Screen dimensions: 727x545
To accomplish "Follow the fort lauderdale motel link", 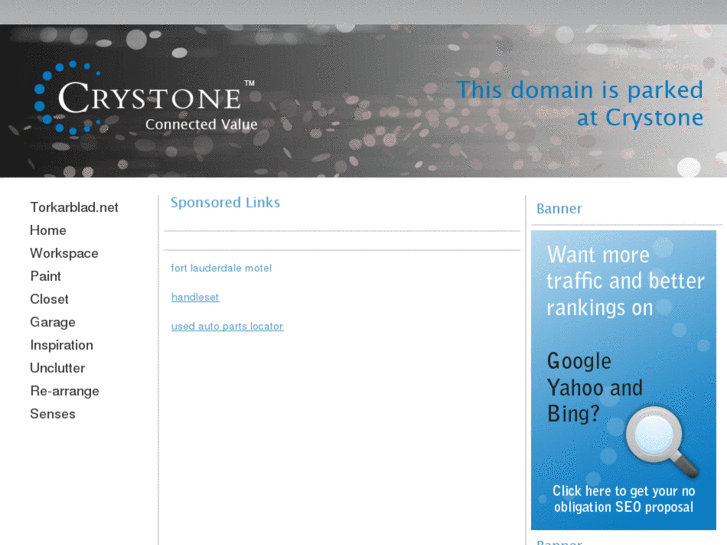I will [221, 268].
